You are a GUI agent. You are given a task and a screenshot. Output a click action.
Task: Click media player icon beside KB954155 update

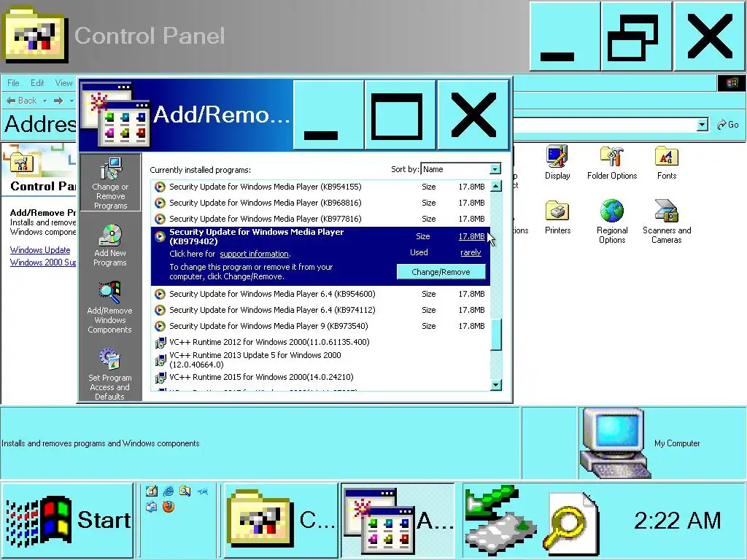tap(160, 187)
